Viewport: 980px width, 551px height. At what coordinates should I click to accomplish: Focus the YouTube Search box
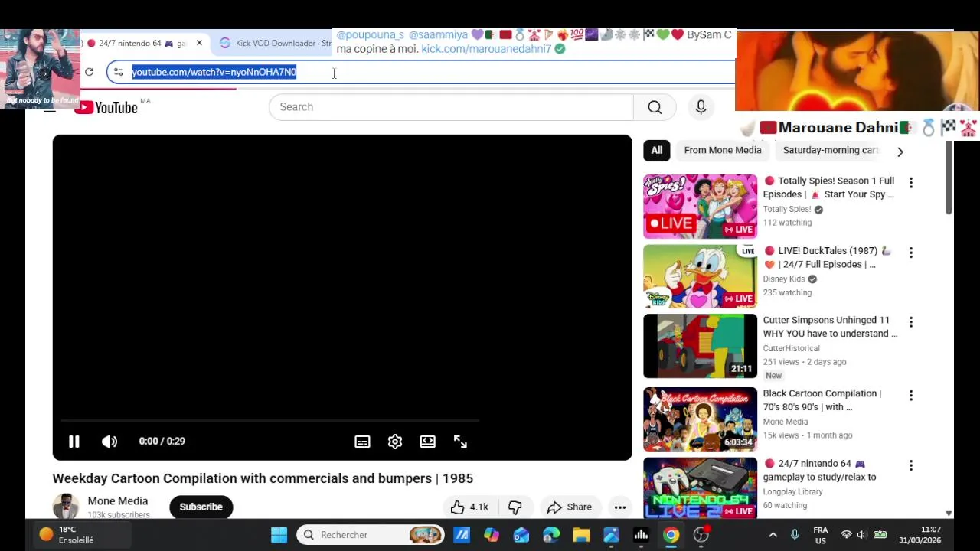(451, 107)
